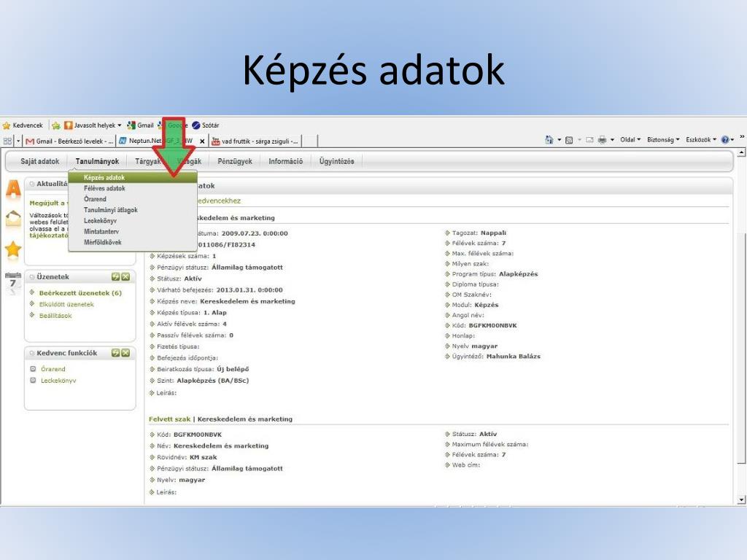747x560 pixels.
Task: Open the print options dropdown arrow
Action: click(x=612, y=140)
